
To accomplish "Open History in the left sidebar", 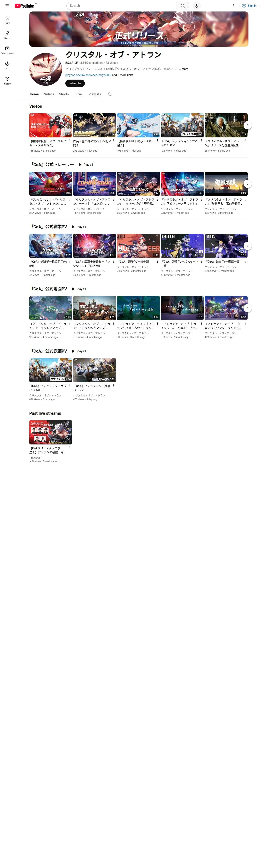I will pos(7,81).
